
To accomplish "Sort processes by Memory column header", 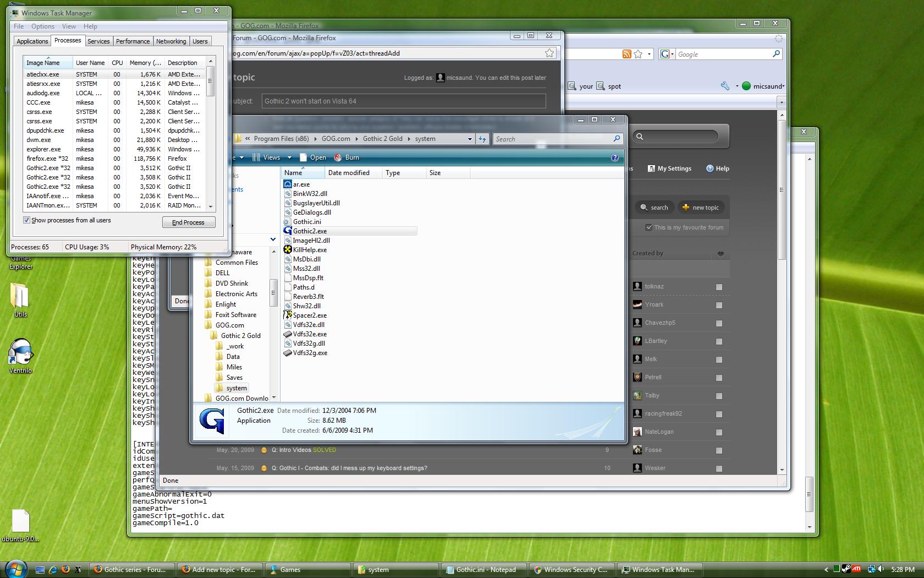I will click(x=145, y=63).
